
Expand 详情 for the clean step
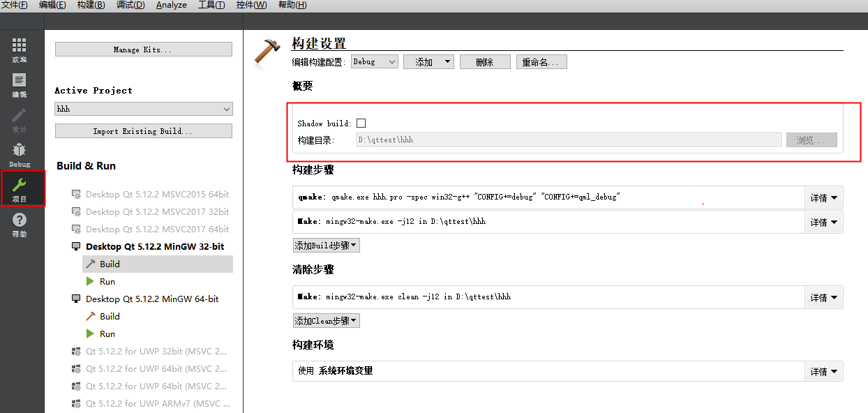point(824,297)
